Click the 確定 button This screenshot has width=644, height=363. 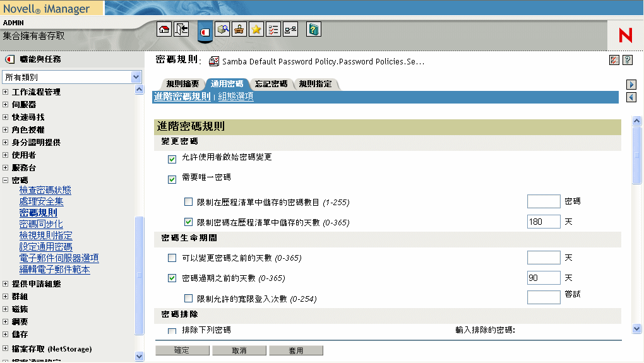click(182, 350)
